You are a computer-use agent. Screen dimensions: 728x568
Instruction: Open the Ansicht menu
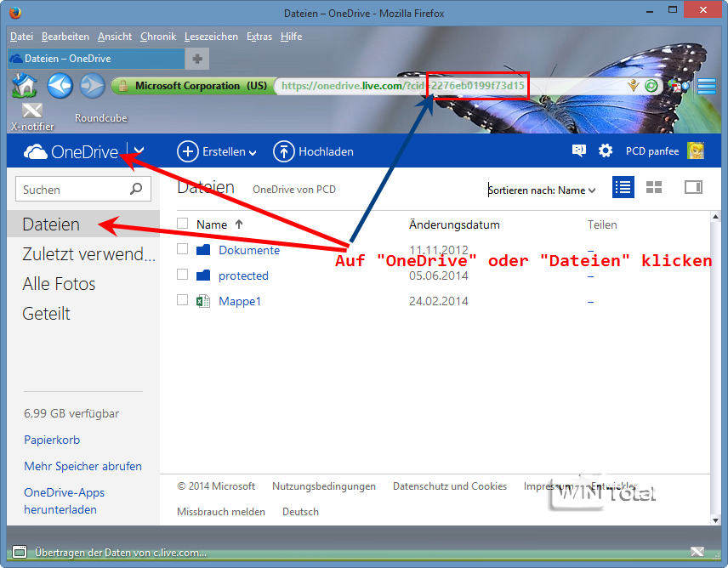(115, 37)
